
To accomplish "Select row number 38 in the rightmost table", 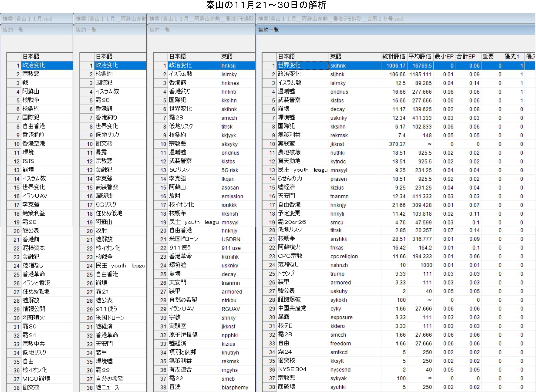I will pyautogui.click(x=272, y=387).
